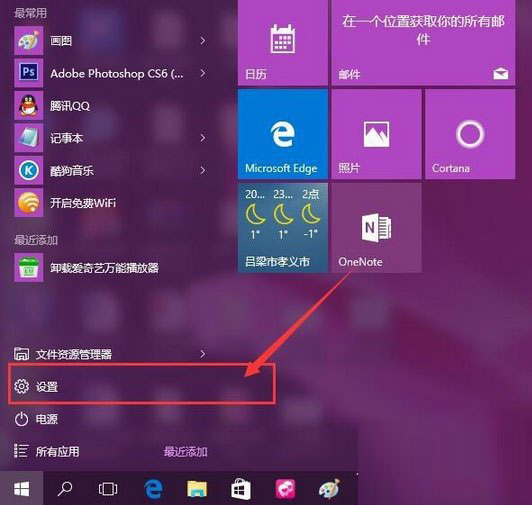Click the 最近添加 link beside 所有应用
The image size is (532, 505).
(186, 452)
